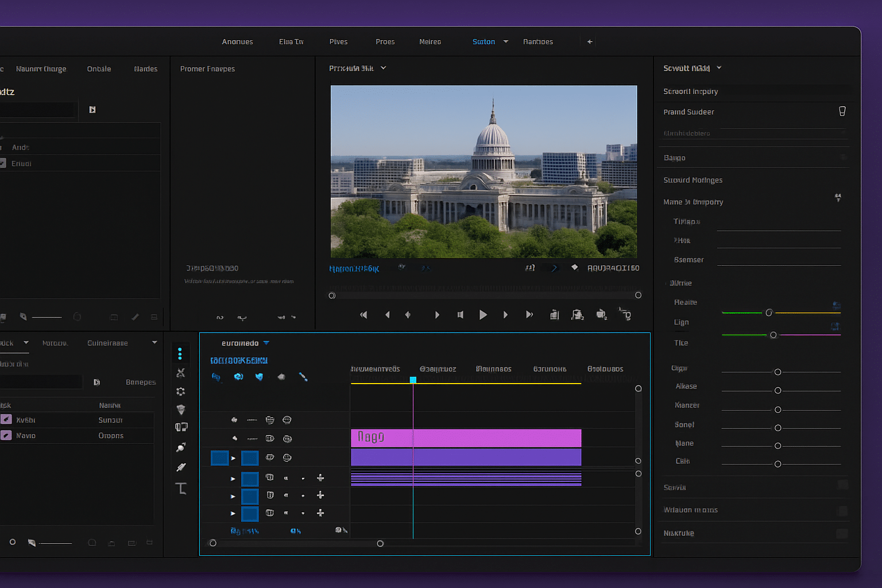Click the + button in the top bar
This screenshot has height=588, width=882.
pos(589,41)
